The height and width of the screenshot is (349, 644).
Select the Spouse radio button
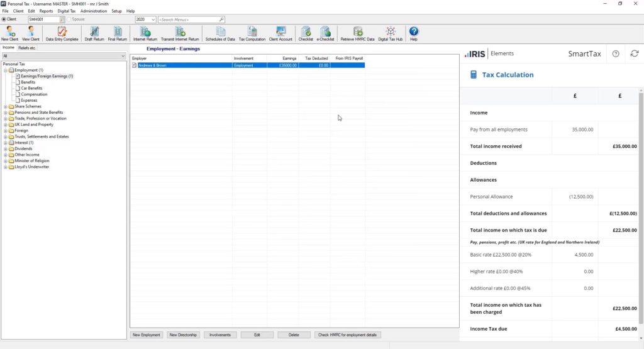(x=69, y=19)
